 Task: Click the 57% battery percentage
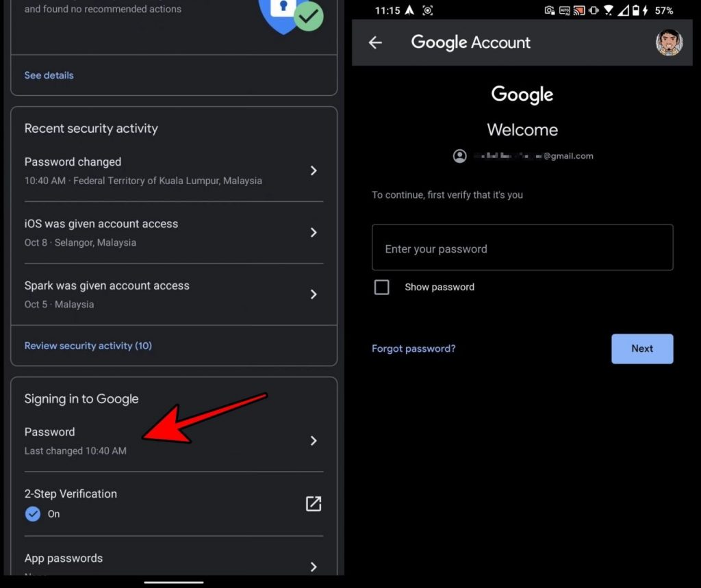(664, 10)
